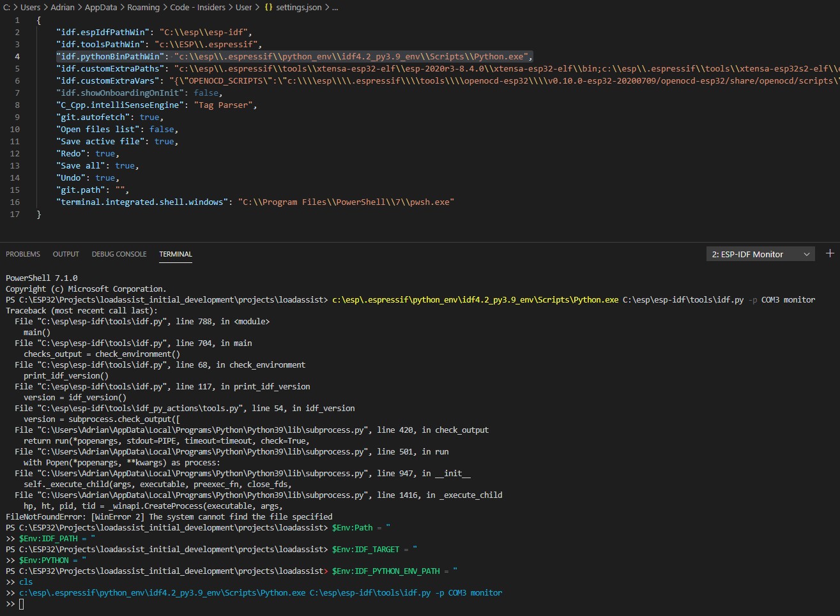The image size is (840, 616).
Task: Click the "idf.pythonBinPathWin" key
Action: click(x=110, y=56)
